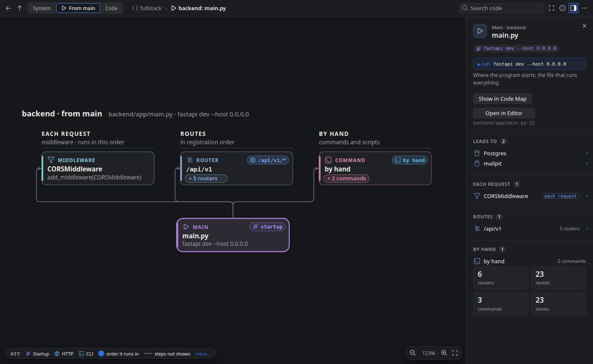
Task: Run the fastapi dev --host 0.0.0.0 command
Action: pyautogui.click(x=529, y=64)
